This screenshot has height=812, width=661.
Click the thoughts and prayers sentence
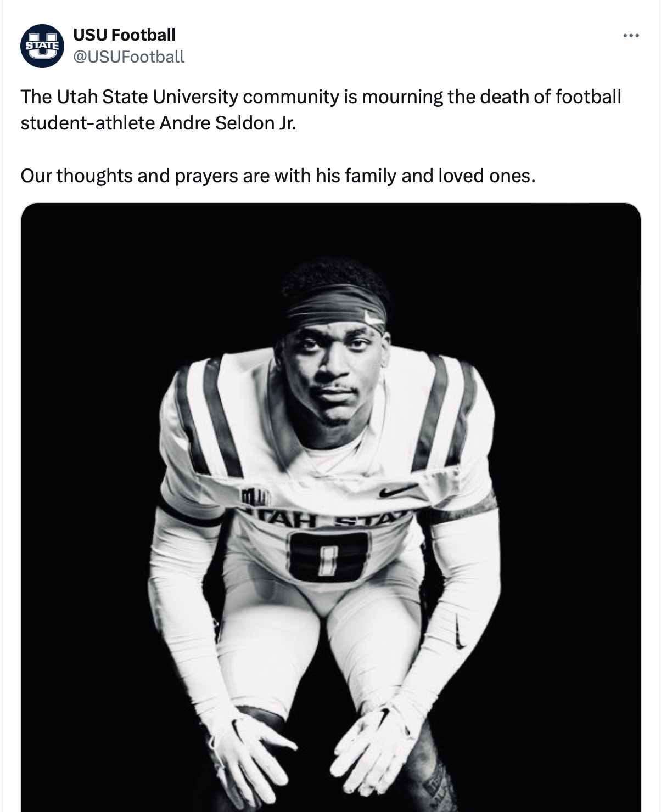pyautogui.click(x=277, y=176)
